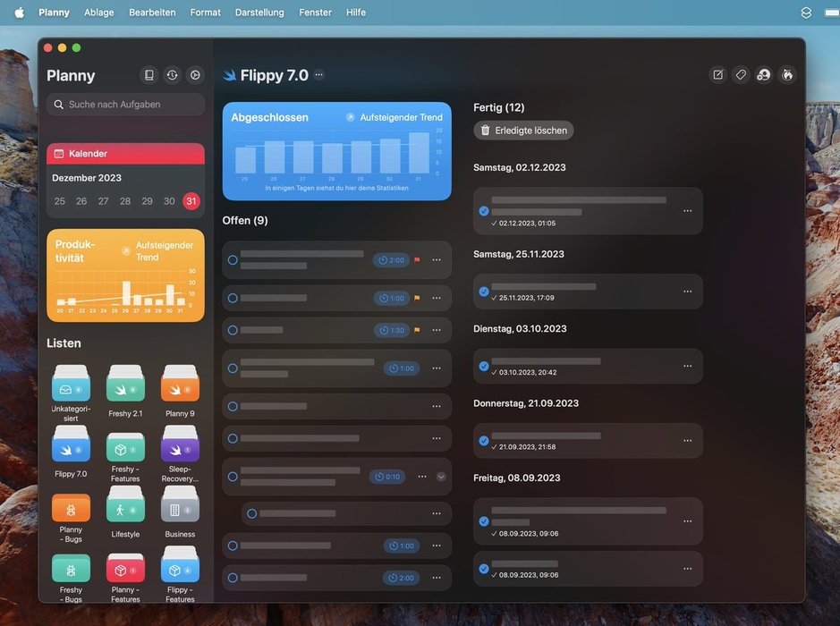Open the Bearbeiten menu

click(152, 13)
